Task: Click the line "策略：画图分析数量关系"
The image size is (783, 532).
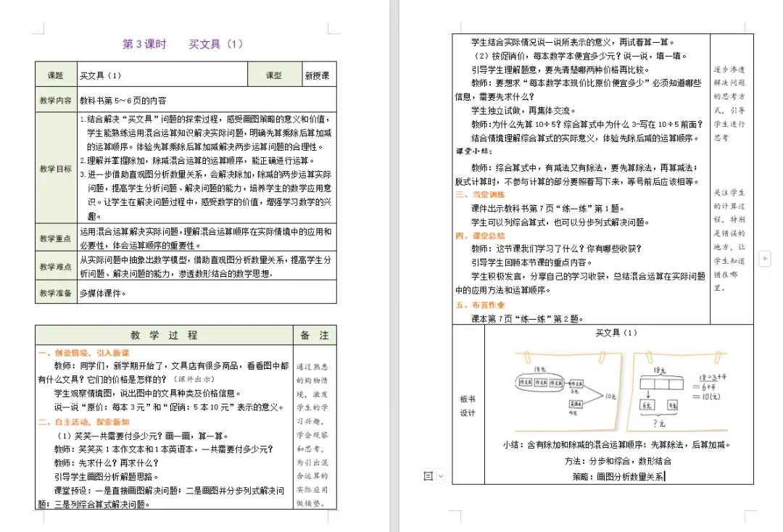Action: pyautogui.click(x=618, y=477)
